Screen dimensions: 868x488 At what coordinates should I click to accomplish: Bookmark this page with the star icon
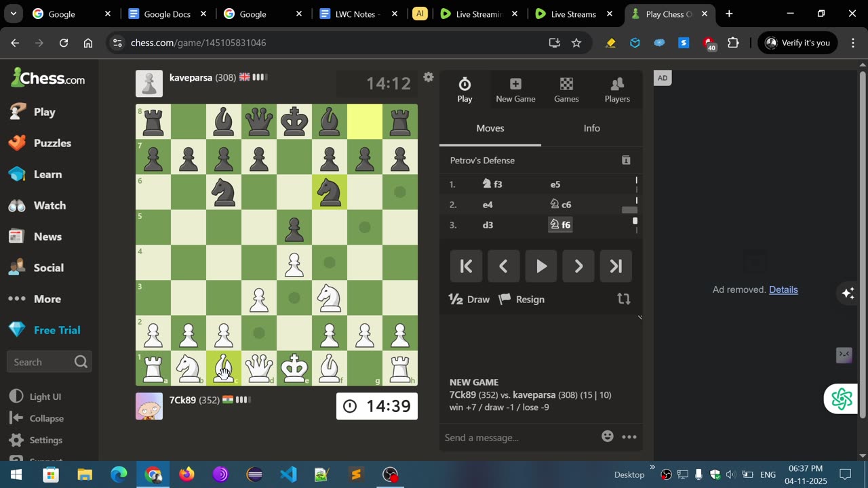[x=576, y=43]
